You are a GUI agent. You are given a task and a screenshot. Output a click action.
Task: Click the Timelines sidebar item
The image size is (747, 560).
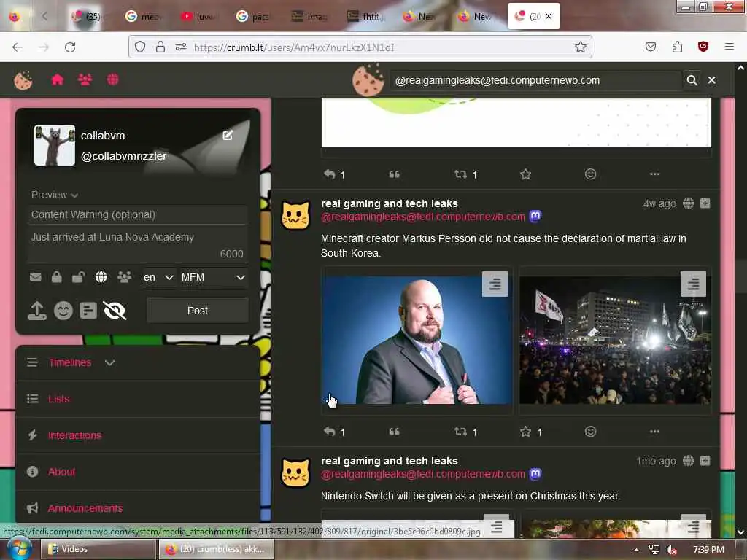tap(70, 363)
